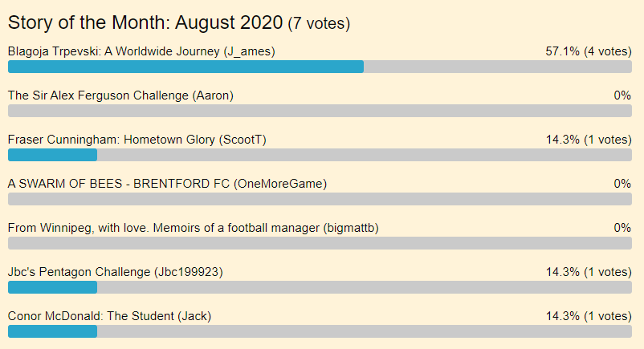Click the result bar for Conor McDonald
This screenshot has width=644, height=349.
(320, 331)
